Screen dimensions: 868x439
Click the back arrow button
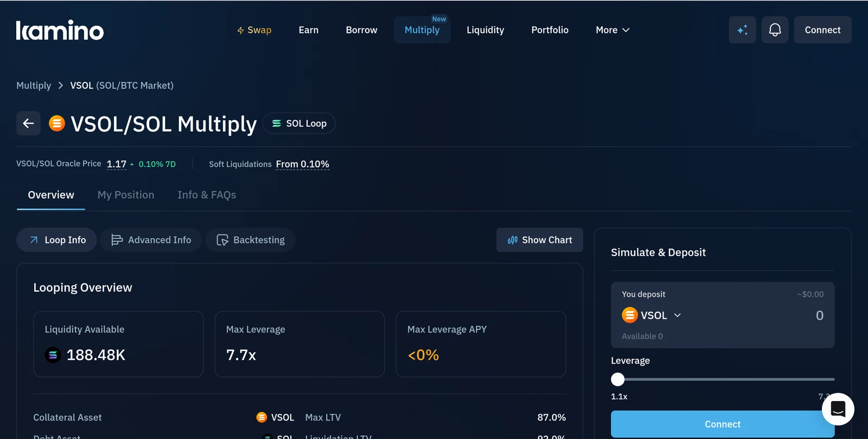point(28,124)
